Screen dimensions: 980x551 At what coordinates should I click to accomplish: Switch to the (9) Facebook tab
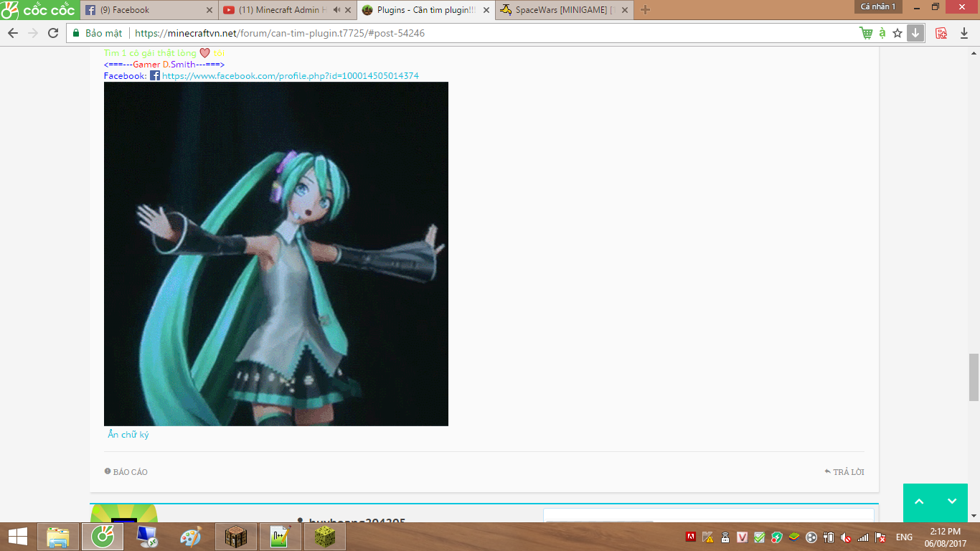(x=149, y=10)
